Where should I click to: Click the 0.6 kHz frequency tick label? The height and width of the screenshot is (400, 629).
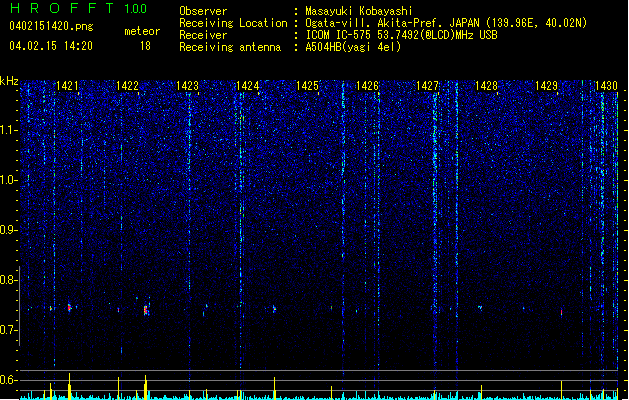click(x=9, y=380)
